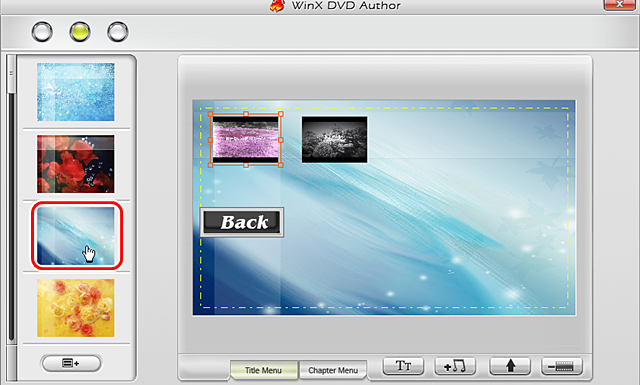The width and height of the screenshot is (640, 385).
Task: Click the upward arrow button
Action: point(510,366)
